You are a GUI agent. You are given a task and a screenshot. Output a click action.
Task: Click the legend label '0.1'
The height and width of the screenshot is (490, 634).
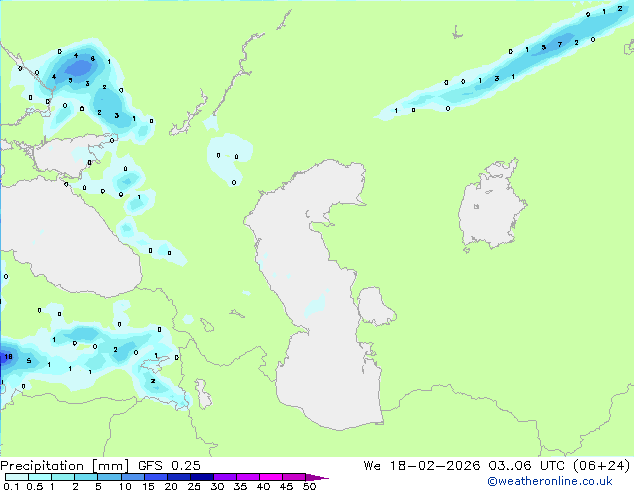[11, 486]
